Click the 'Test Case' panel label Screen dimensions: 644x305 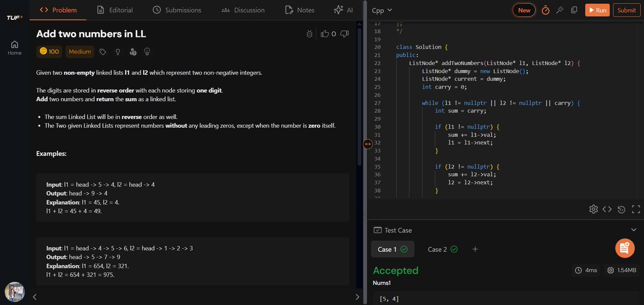tap(398, 230)
